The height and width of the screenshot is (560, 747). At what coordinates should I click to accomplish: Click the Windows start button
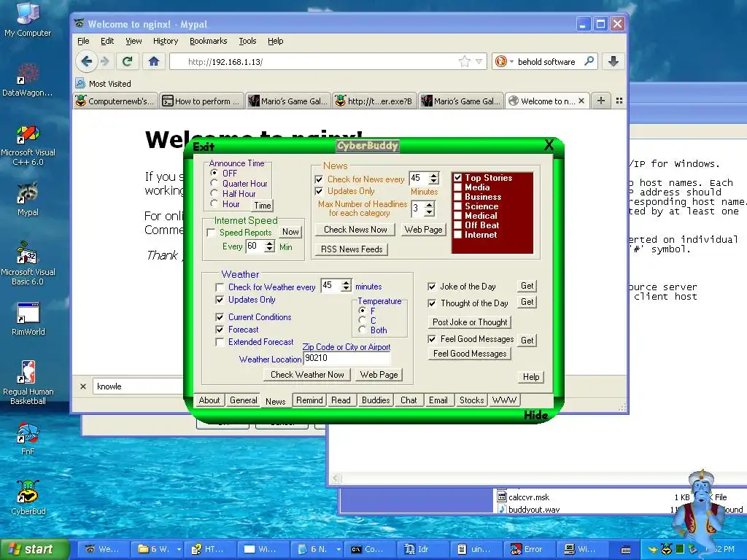(x=34, y=550)
